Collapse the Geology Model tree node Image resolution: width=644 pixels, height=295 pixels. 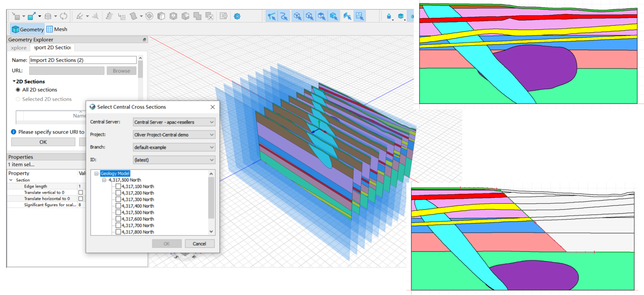click(96, 174)
